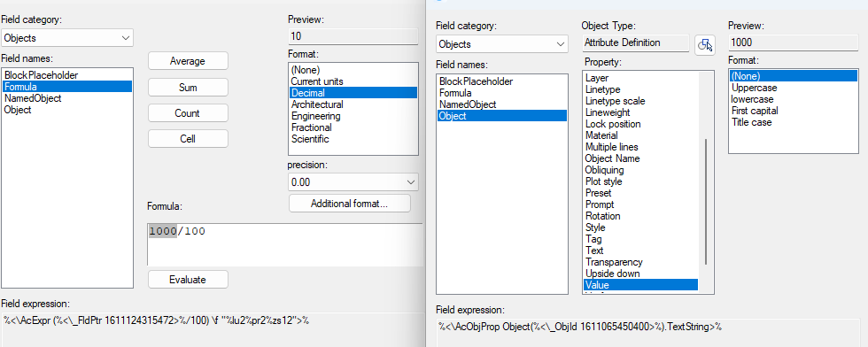The width and height of the screenshot is (868, 347).
Task: Click the Evaluate button
Action: [x=188, y=280]
